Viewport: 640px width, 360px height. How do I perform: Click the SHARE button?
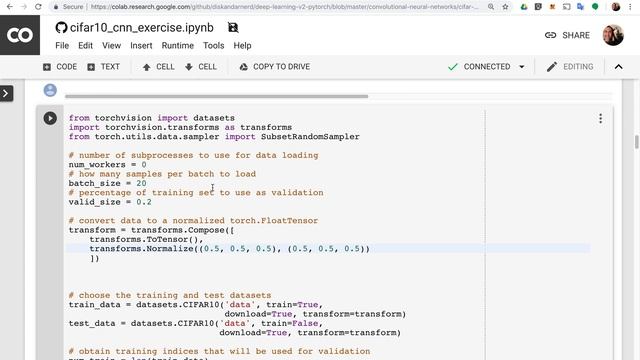[x=567, y=35]
